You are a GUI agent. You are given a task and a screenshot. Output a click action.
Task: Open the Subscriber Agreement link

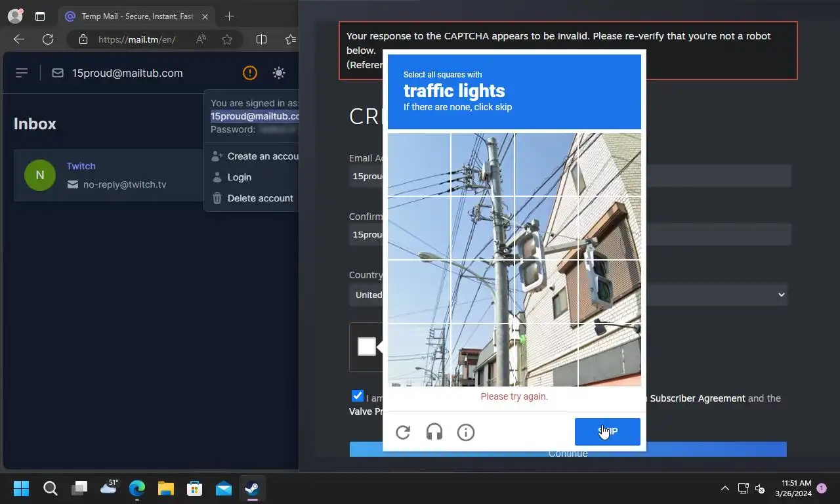(698, 398)
